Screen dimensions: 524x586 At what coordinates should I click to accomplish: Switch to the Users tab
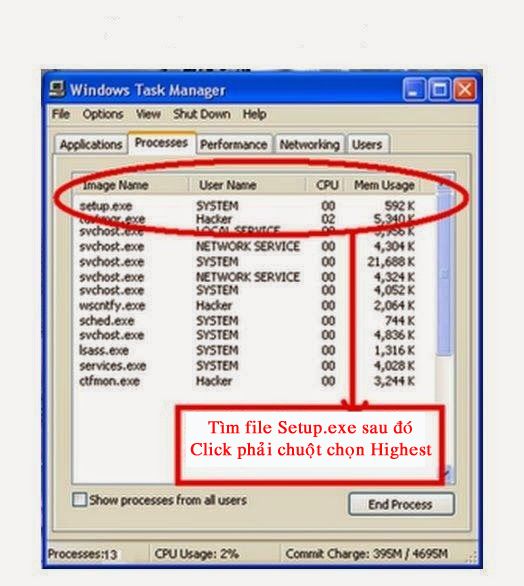368,144
